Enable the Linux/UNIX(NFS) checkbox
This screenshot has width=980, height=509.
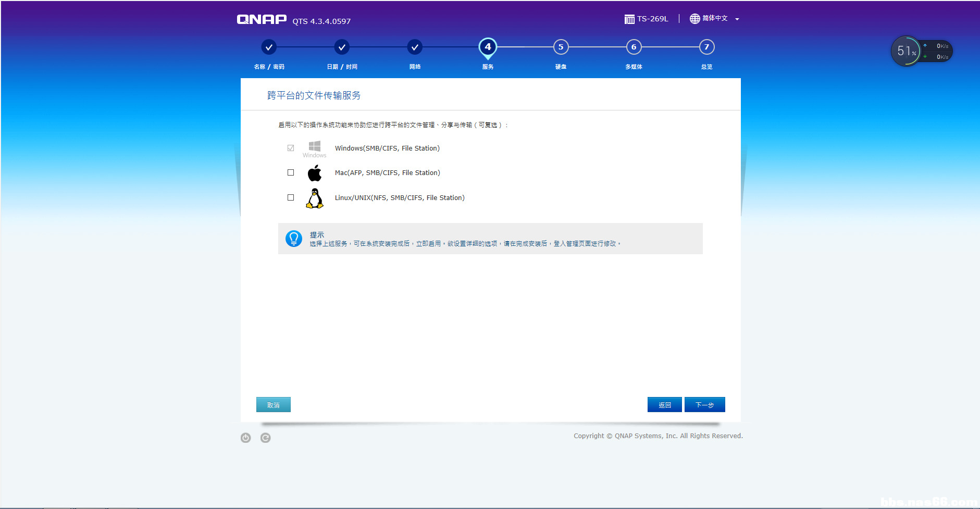point(291,197)
